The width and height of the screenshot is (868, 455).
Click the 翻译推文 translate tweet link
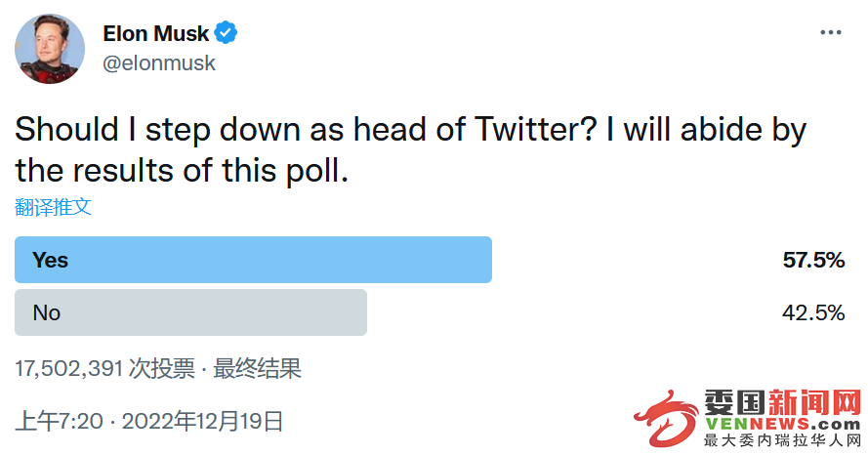tap(53, 207)
